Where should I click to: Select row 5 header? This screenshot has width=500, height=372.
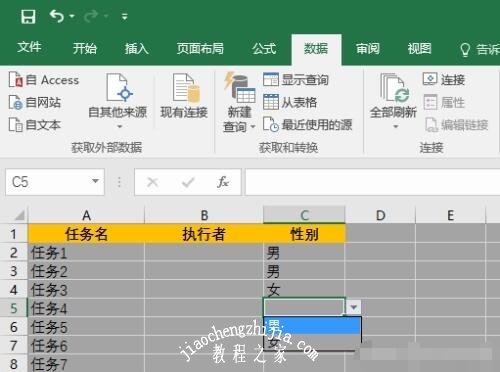pos(13,308)
